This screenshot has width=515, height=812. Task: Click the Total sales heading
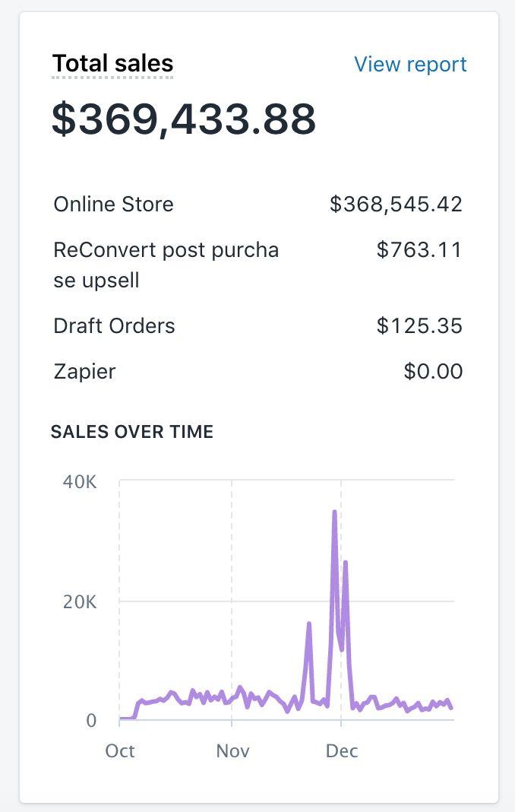(112, 64)
